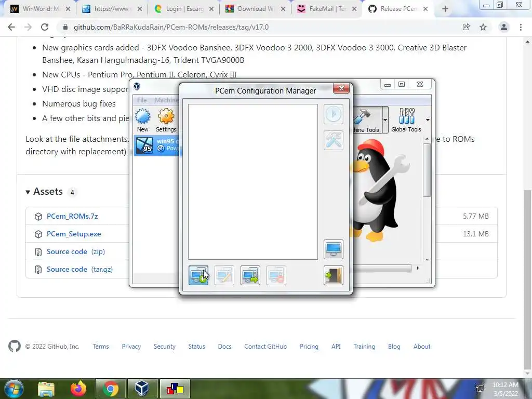
Task: Close the WinWorld browser tab
Action: (68, 9)
